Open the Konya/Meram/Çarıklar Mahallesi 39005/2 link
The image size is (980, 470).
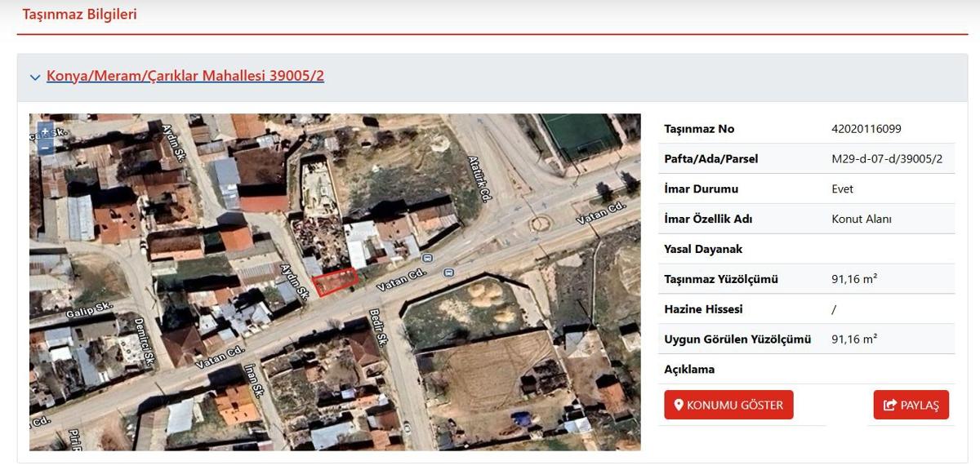tap(185, 76)
